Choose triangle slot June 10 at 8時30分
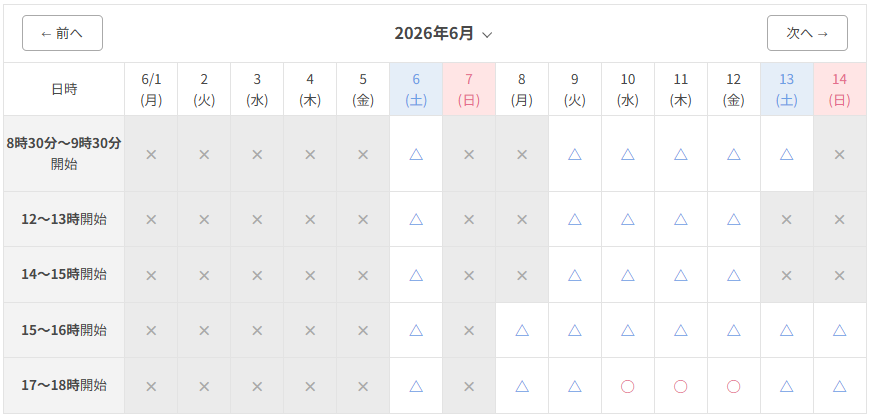Image resolution: width=871 pixels, height=416 pixels. 628,154
